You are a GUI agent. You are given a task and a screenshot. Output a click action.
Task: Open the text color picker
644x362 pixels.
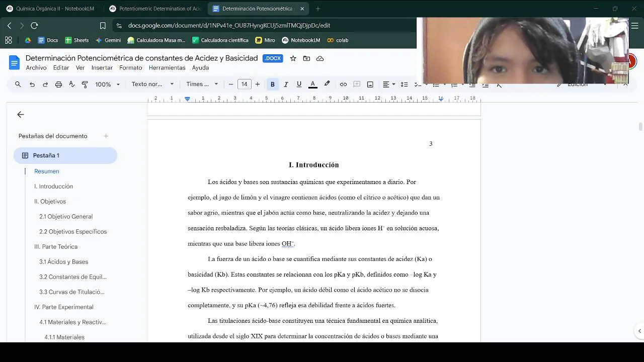[312, 84]
